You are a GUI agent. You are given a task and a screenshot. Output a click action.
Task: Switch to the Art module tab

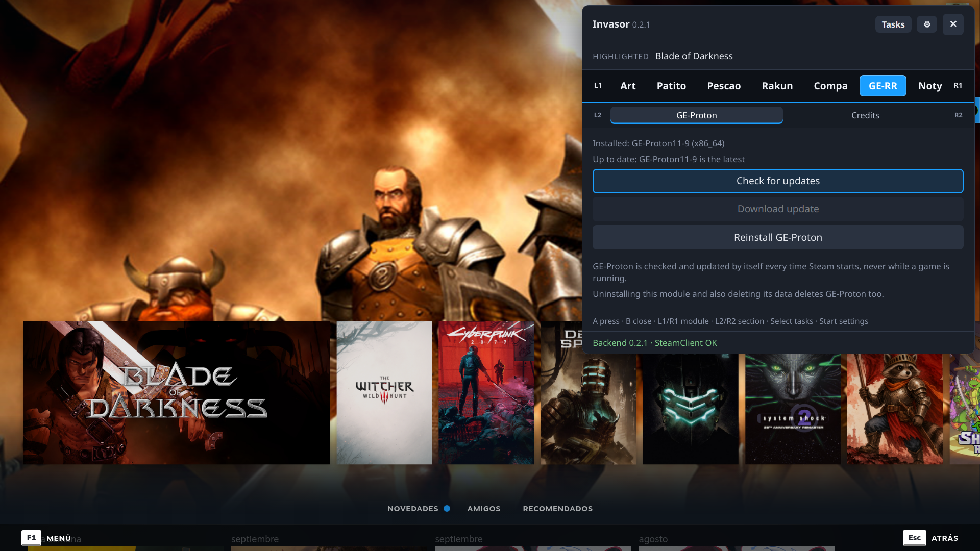point(628,86)
